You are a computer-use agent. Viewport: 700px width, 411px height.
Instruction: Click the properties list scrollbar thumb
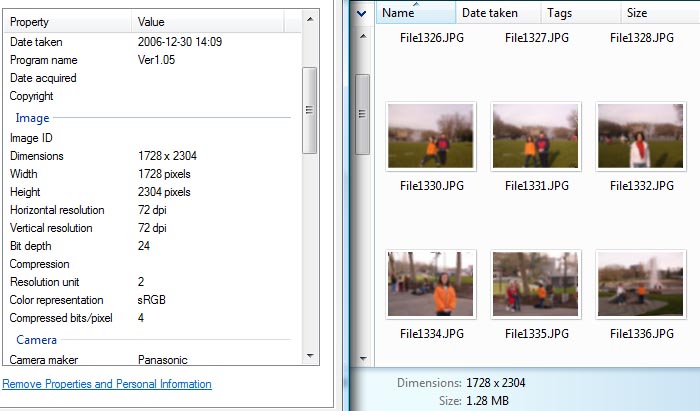(309, 110)
